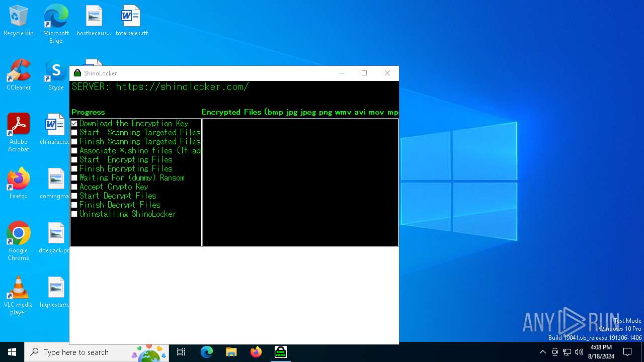Toggle Uninstalling ShinoLocker checkbox
644x362 pixels.
74,214
